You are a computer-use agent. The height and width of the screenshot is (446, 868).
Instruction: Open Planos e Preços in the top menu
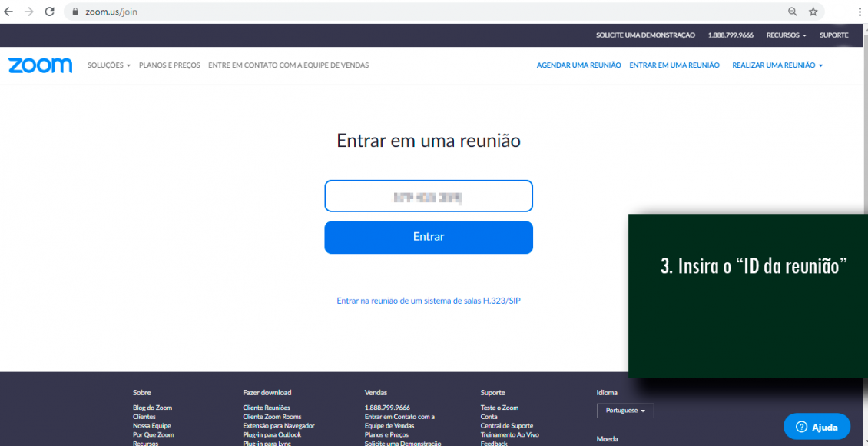[x=170, y=65]
